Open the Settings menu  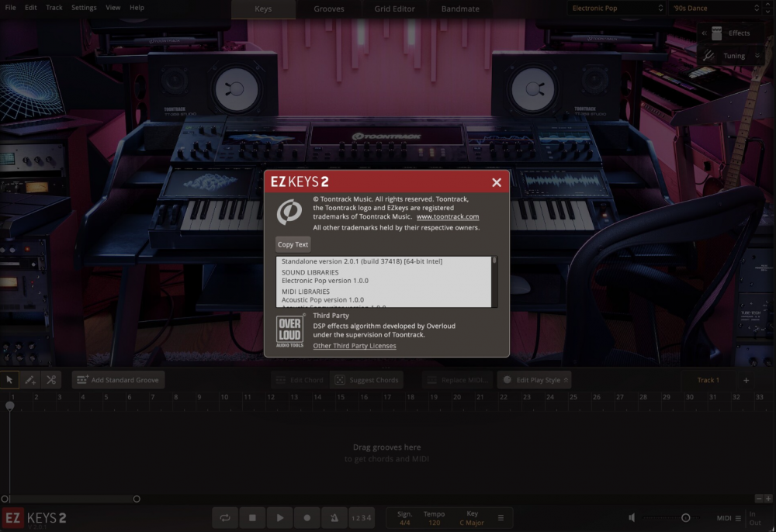coord(84,8)
